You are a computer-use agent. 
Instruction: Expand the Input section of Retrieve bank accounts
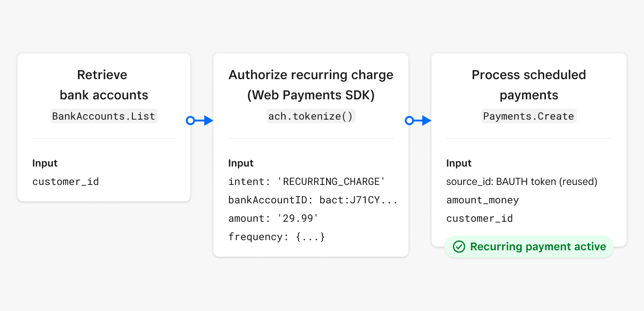[x=45, y=163]
